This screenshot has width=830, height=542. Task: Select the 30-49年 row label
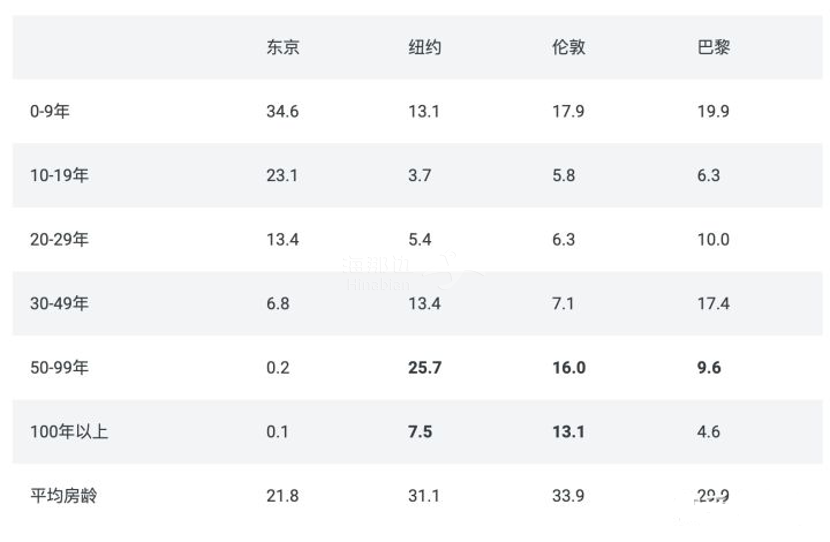[59, 303]
